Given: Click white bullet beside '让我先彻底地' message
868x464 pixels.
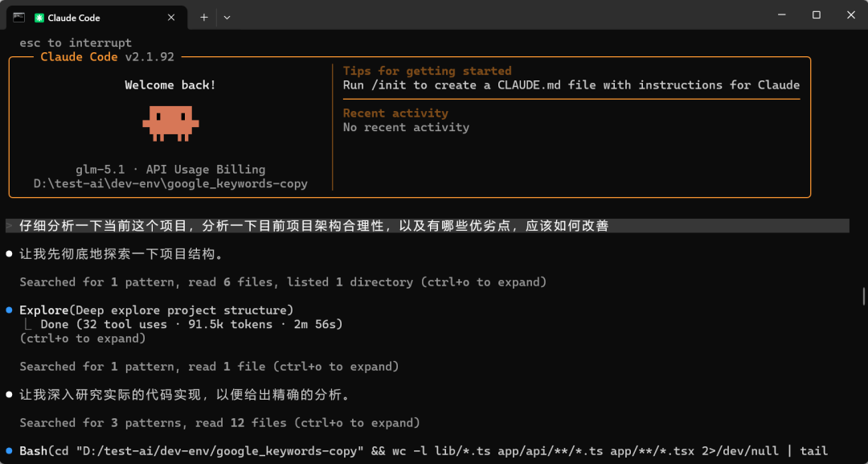Looking at the screenshot, I should click(x=9, y=254).
